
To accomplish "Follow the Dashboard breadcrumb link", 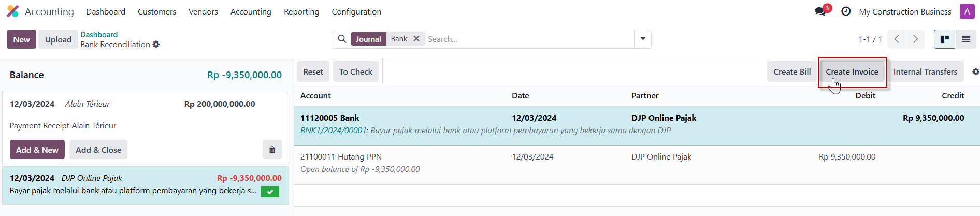I will click(x=99, y=35).
